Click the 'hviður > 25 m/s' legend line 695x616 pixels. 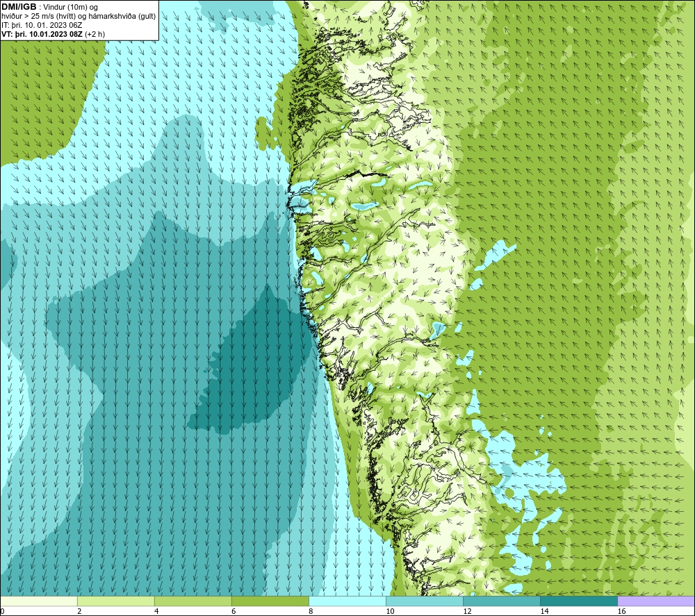(79, 17)
